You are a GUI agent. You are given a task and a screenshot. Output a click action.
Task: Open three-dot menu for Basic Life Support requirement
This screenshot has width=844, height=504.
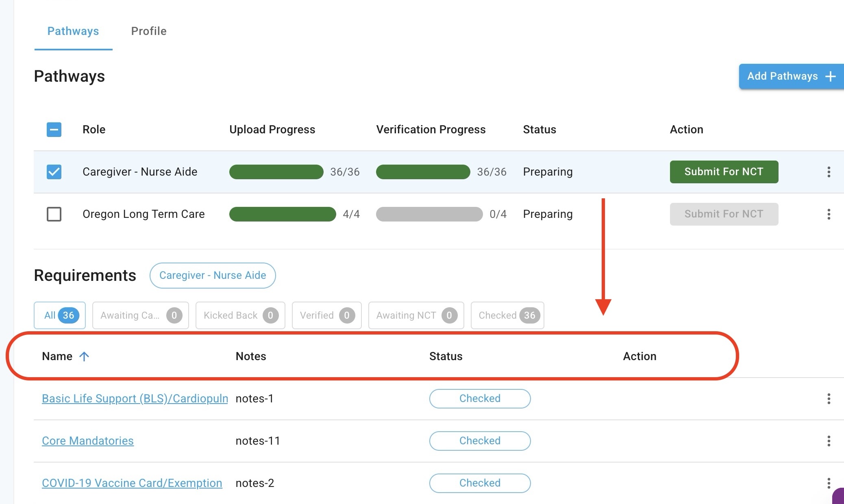829,399
